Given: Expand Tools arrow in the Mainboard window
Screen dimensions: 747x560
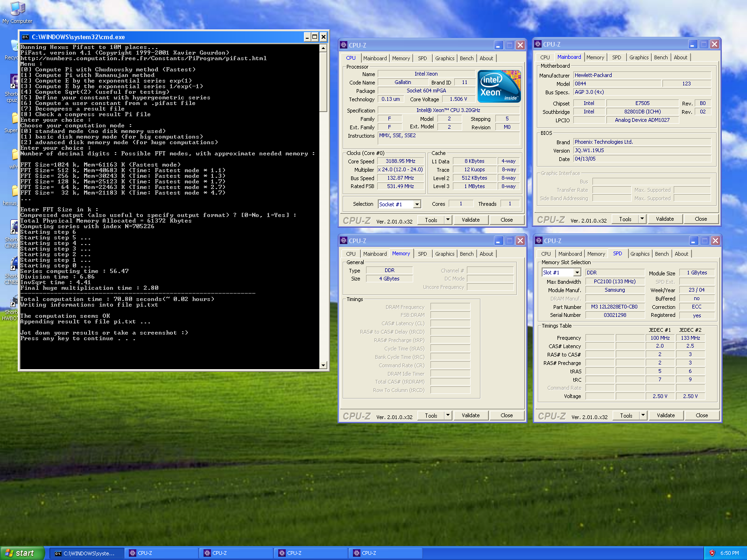Looking at the screenshot, I should click(x=642, y=219).
